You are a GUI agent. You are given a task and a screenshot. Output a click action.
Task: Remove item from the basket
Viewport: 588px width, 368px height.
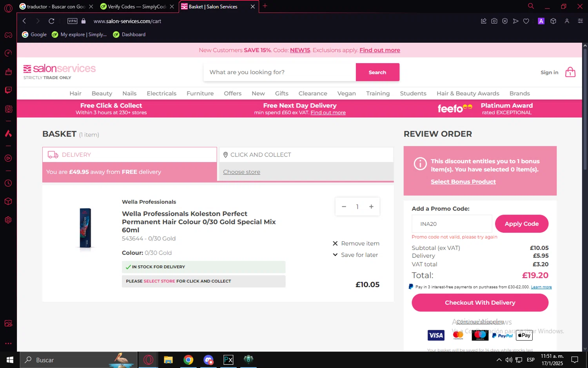(x=356, y=244)
